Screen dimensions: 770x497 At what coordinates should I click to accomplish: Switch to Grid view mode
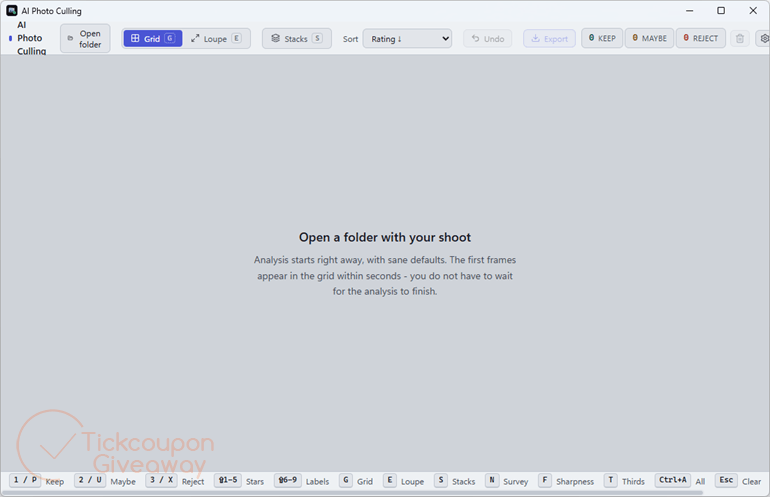point(153,38)
